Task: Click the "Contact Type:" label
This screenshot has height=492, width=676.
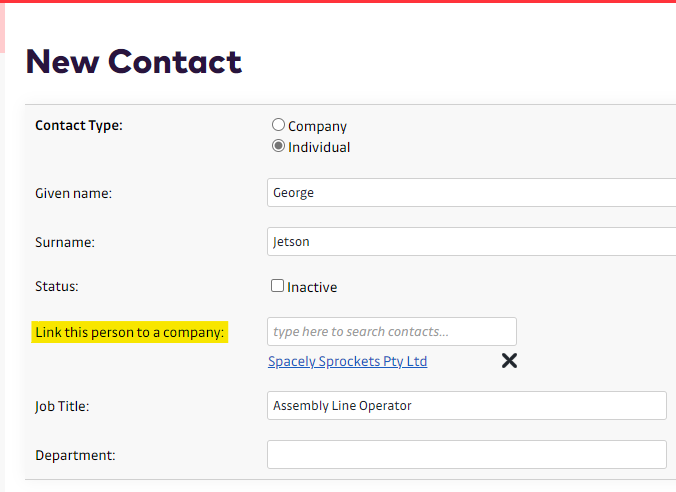Action: click(x=79, y=125)
